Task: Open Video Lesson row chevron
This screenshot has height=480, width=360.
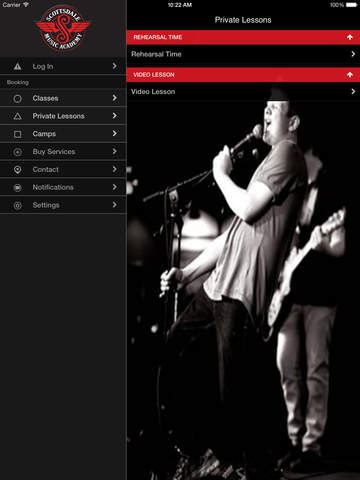Action: click(353, 91)
